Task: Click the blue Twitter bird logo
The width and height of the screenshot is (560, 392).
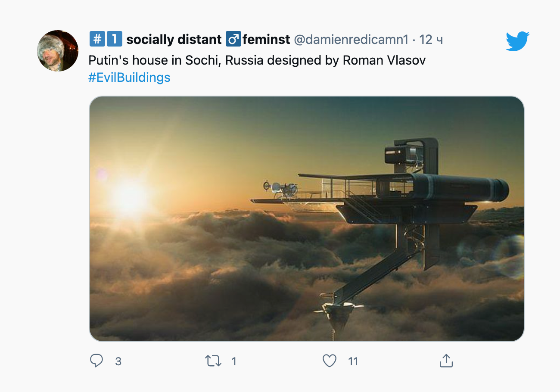Action: pyautogui.click(x=517, y=41)
